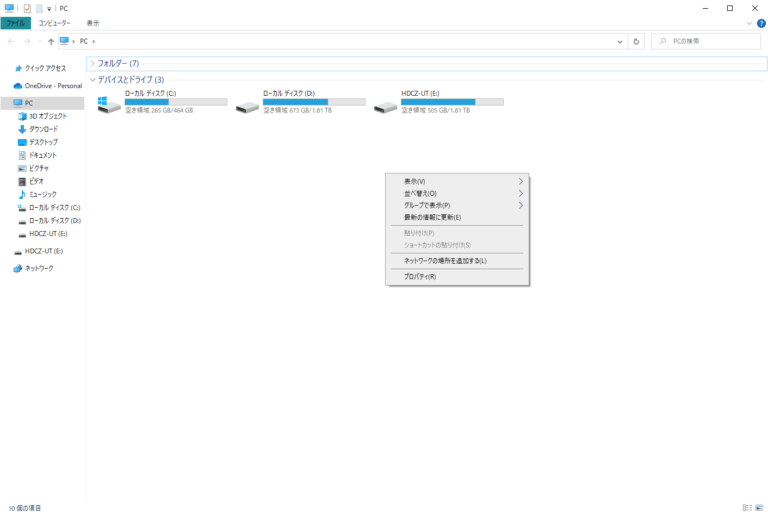The width and height of the screenshot is (768, 515).
Task: Switch to details view in status bar
Action: [x=747, y=508]
